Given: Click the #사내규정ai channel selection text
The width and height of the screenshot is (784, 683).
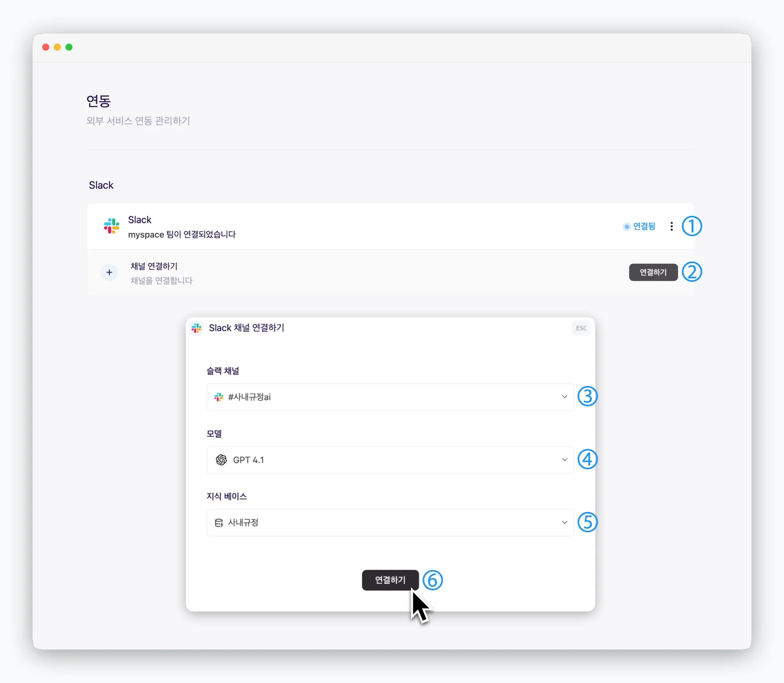Looking at the screenshot, I should (249, 397).
